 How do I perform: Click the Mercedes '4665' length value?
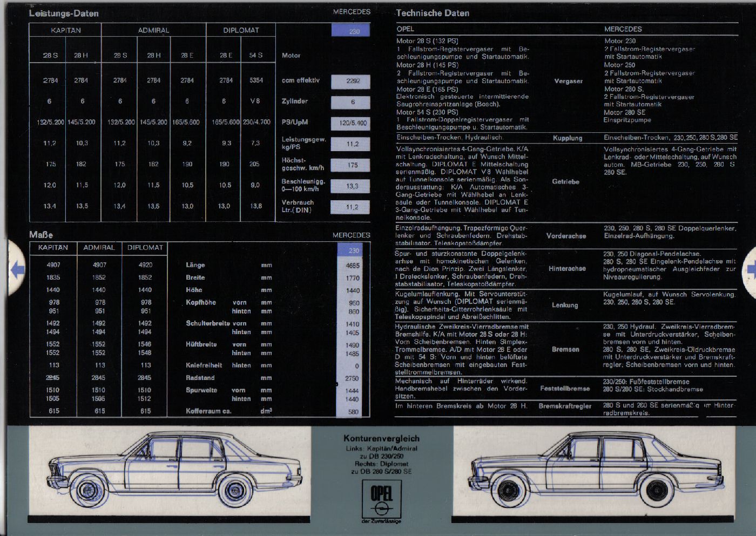353,266
